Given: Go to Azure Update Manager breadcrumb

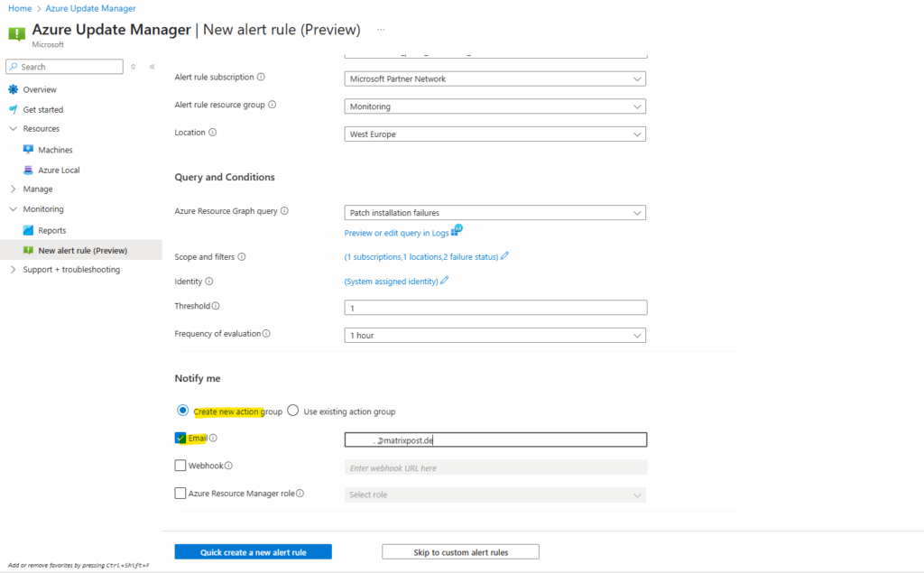Looking at the screenshot, I should pos(91,8).
